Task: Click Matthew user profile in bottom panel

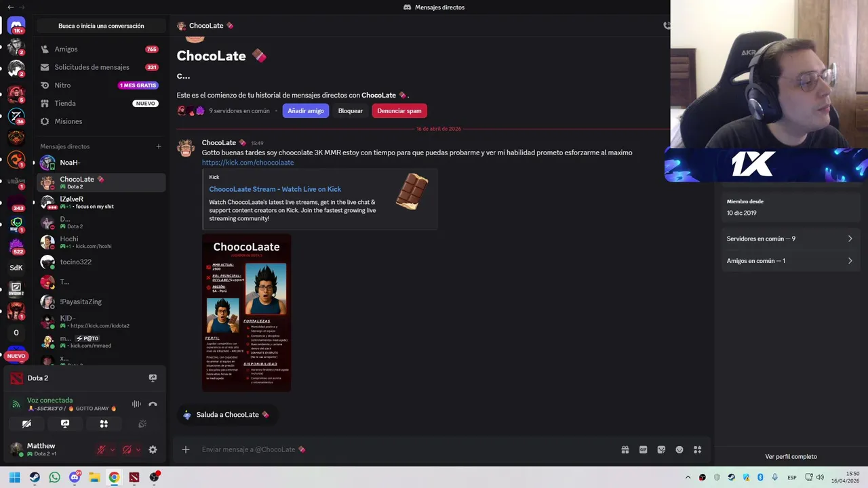Action: [51, 449]
